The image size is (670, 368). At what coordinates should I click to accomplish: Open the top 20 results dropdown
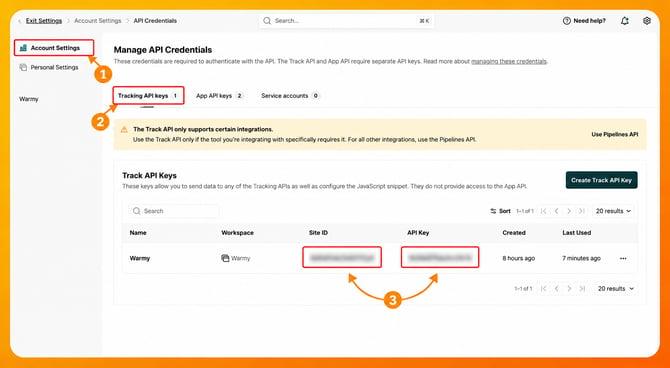click(613, 211)
